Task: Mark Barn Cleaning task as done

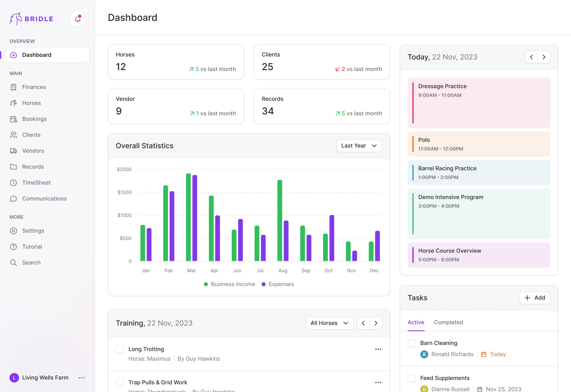Action: click(x=412, y=343)
